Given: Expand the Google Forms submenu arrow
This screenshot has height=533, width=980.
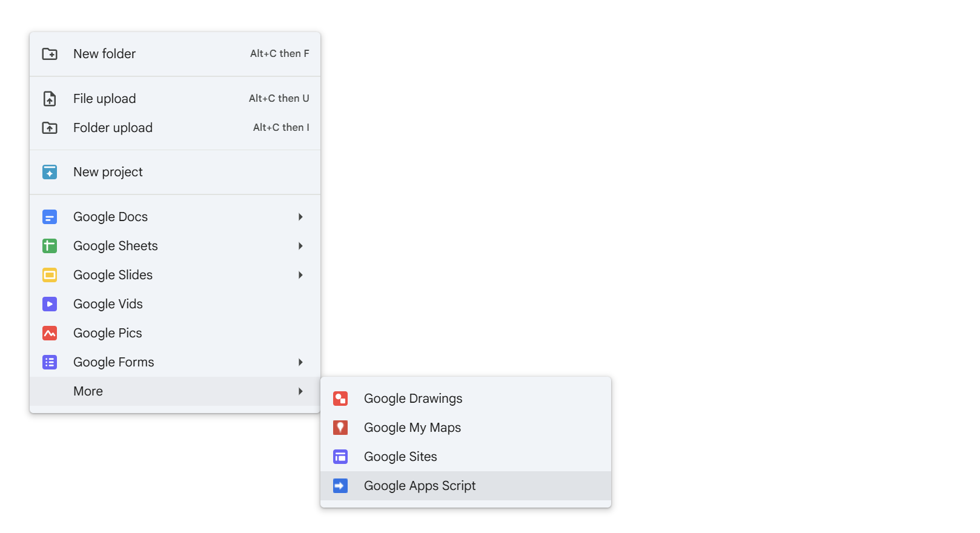Looking at the screenshot, I should (300, 362).
